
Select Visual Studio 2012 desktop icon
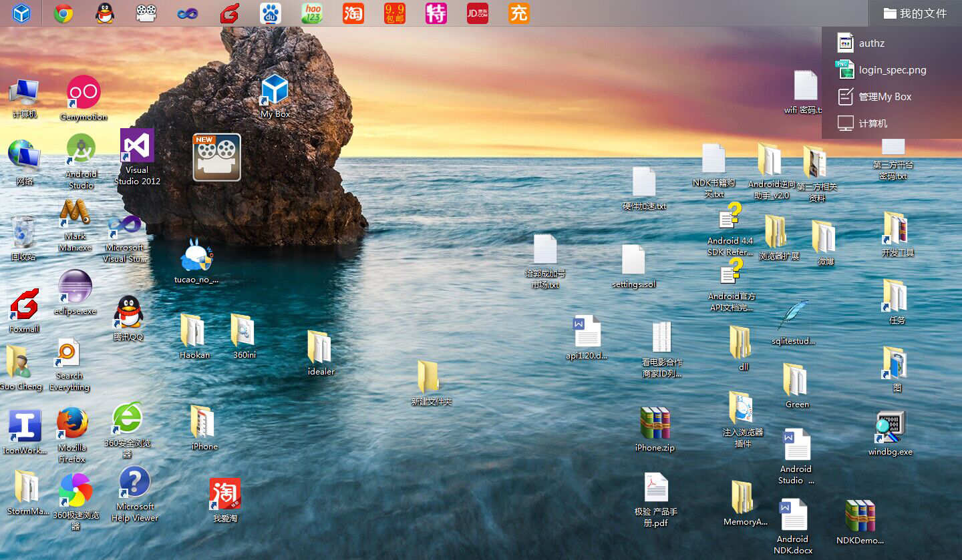click(137, 158)
